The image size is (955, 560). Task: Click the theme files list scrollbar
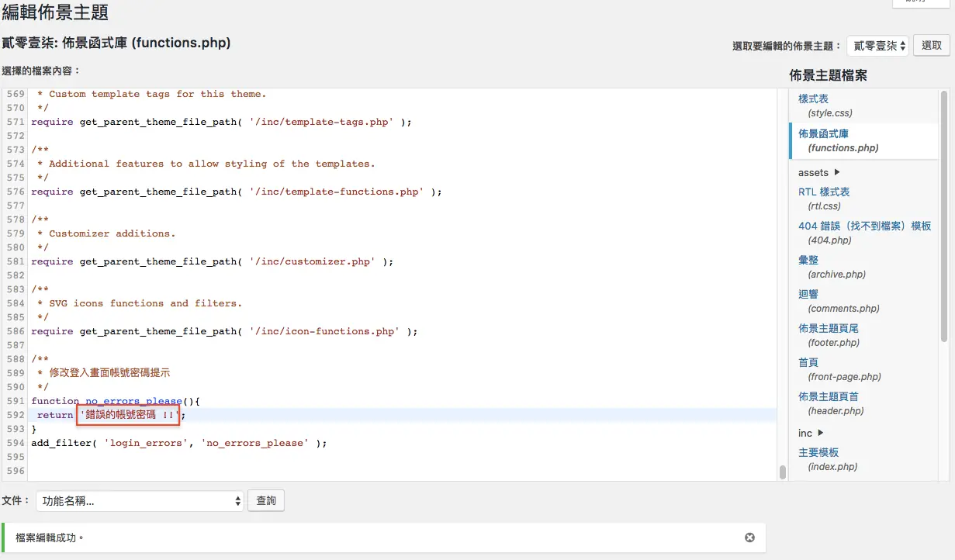click(x=944, y=284)
